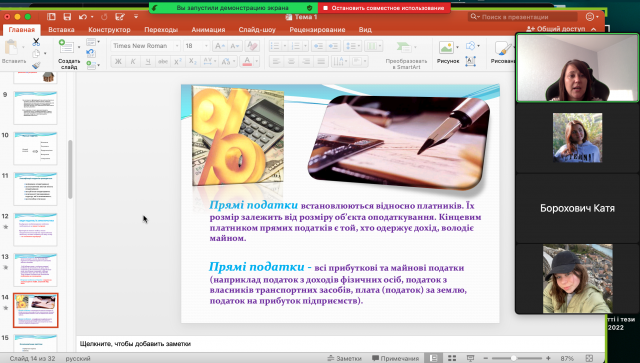
Task: Click the Save icon in title bar
Action: tap(67, 17)
